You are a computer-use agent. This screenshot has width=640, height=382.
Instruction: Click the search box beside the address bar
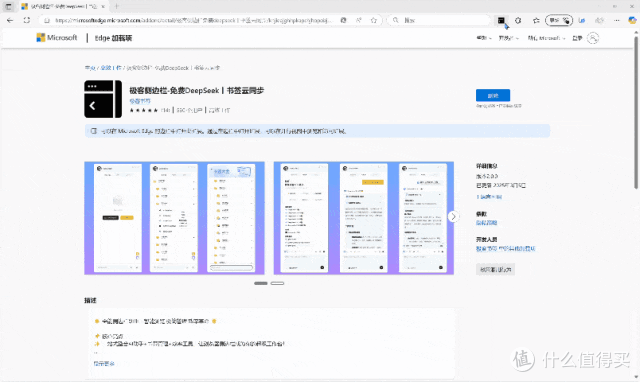(x=439, y=20)
